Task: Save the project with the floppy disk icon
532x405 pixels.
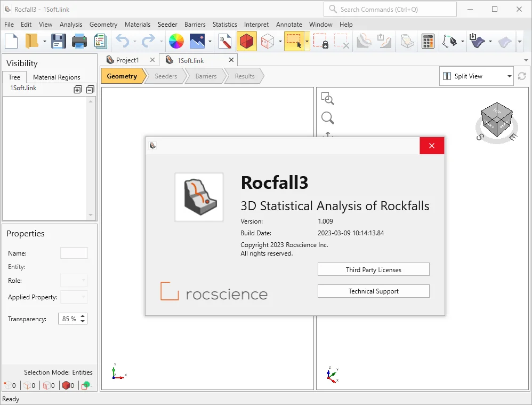Action: pos(59,42)
